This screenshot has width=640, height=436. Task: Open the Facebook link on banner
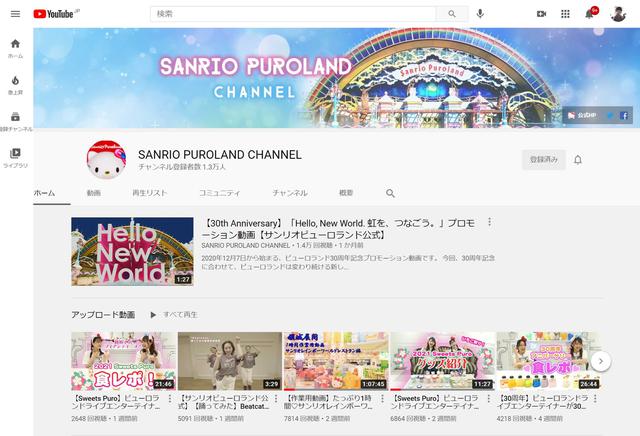[x=624, y=116]
